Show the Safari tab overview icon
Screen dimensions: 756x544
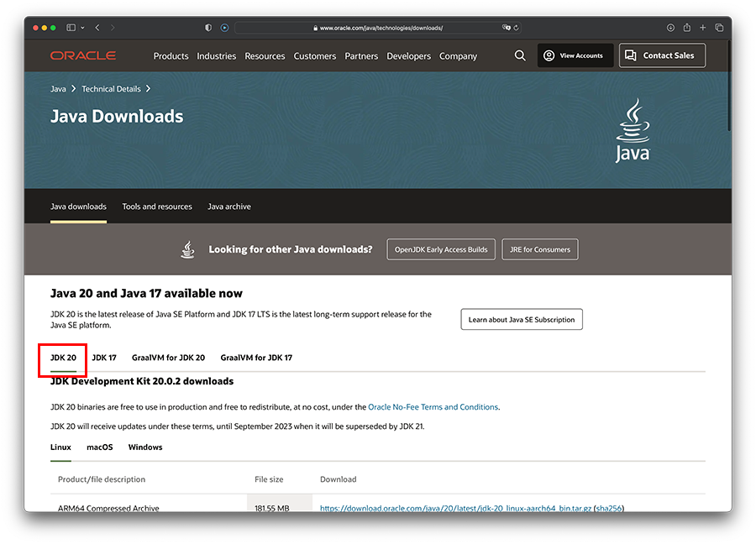pyautogui.click(x=719, y=28)
